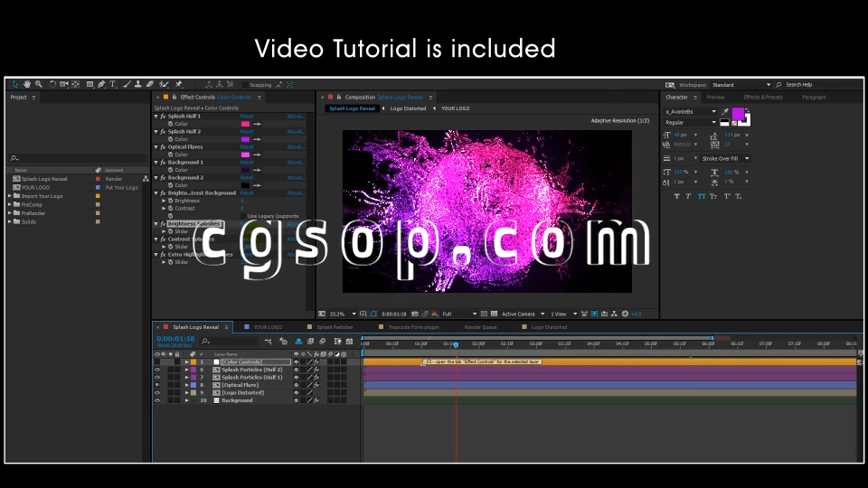
Task: Click the timeline current time 0:00:01:18
Action: pyautogui.click(x=175, y=339)
